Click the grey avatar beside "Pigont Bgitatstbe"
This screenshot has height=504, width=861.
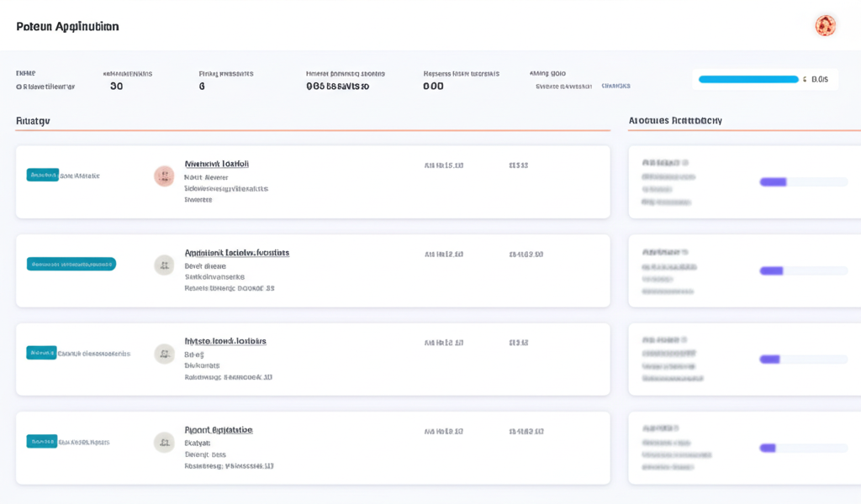click(x=164, y=442)
